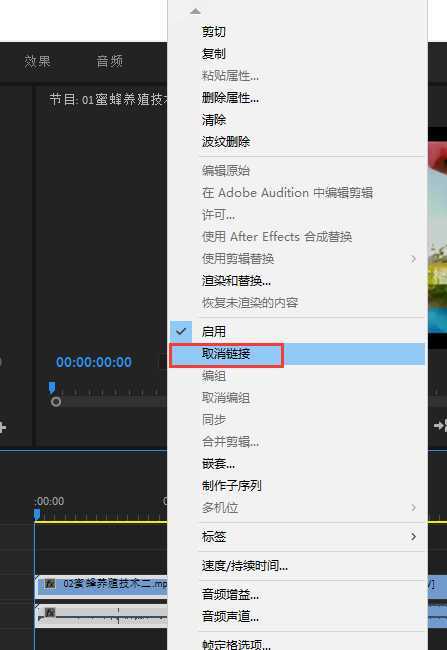447x650 pixels.
Task: Select the 02蜜蜂养殖技术二.mp4 video clip
Action: [101, 585]
